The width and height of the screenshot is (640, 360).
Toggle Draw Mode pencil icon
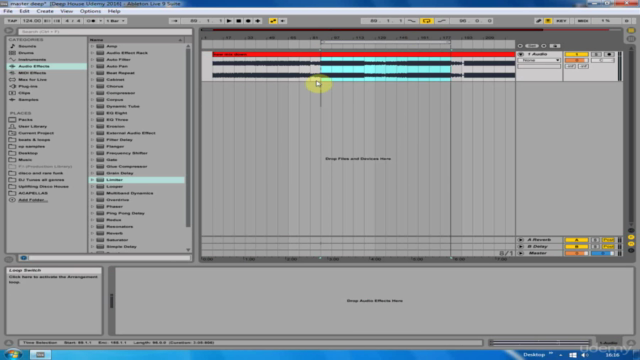coord(538,21)
